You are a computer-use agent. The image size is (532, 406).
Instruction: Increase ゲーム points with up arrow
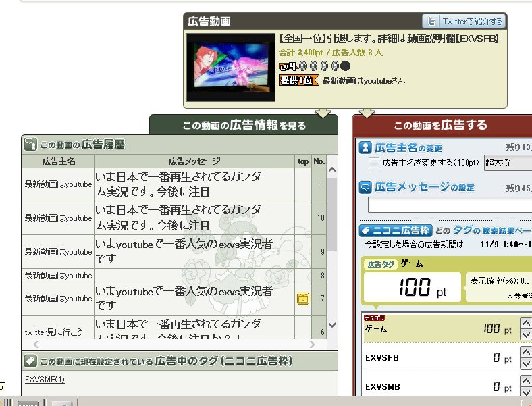(x=526, y=323)
